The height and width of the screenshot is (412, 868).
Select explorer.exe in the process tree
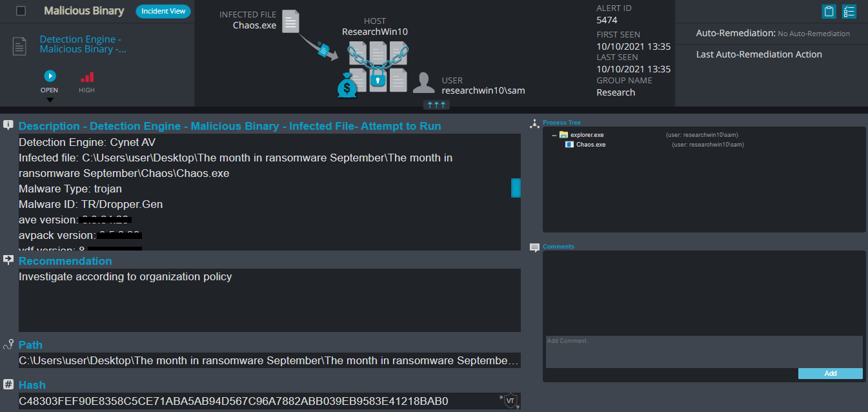click(587, 135)
